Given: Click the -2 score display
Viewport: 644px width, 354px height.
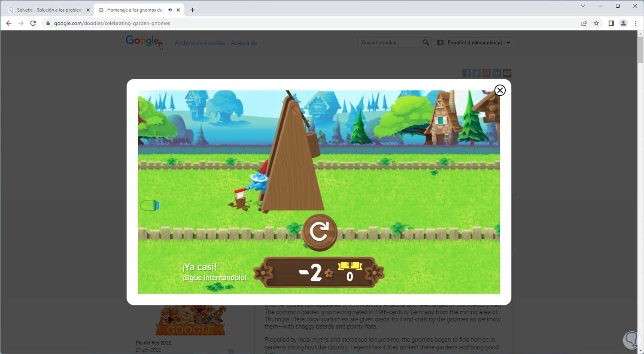Looking at the screenshot, I should click(310, 272).
